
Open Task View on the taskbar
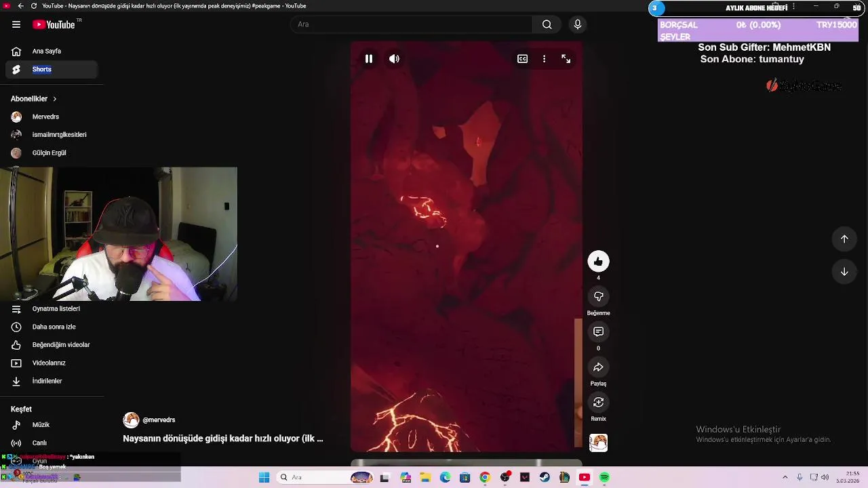pyautogui.click(x=384, y=477)
